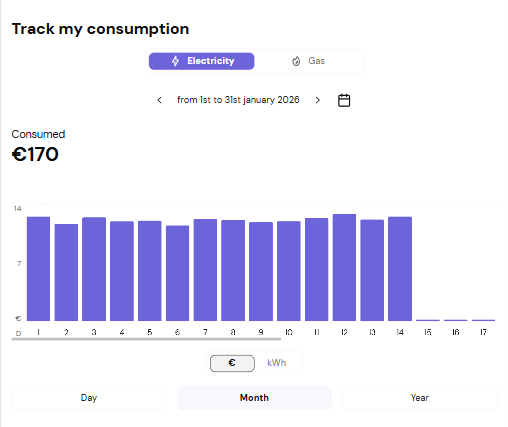Go to next month with right chevron

pos(317,100)
